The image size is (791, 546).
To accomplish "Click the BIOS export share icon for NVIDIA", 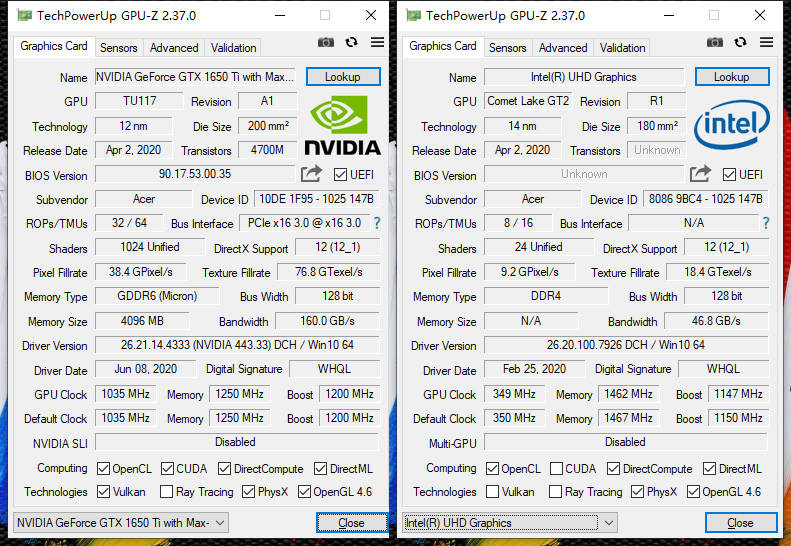I will coord(311,174).
